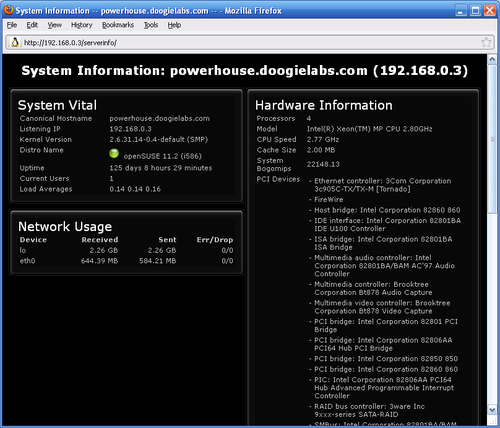Select the System Information page heading
This screenshot has height=428, width=500.
[x=245, y=71]
